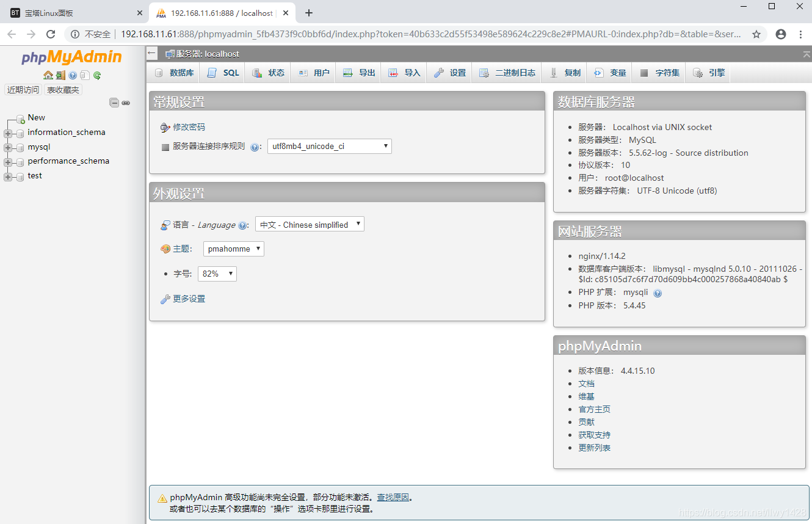The width and height of the screenshot is (812, 524).
Task: Open the font size 82% dropdown
Action: (x=217, y=274)
